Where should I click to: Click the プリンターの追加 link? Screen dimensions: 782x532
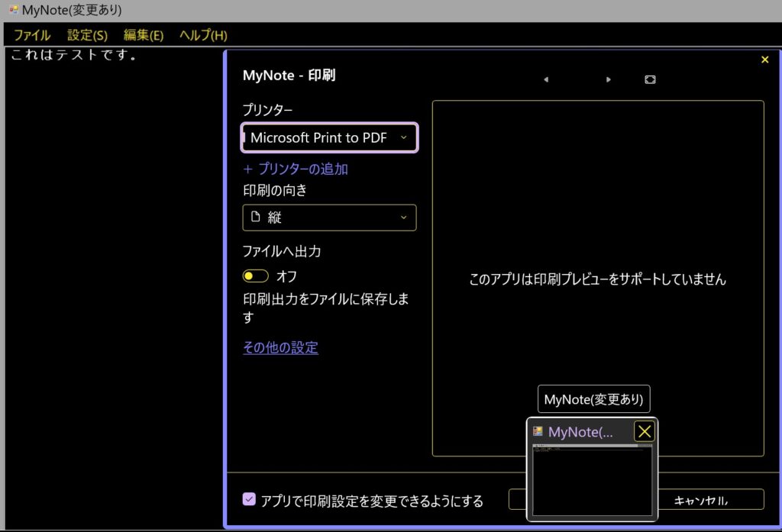pos(296,169)
